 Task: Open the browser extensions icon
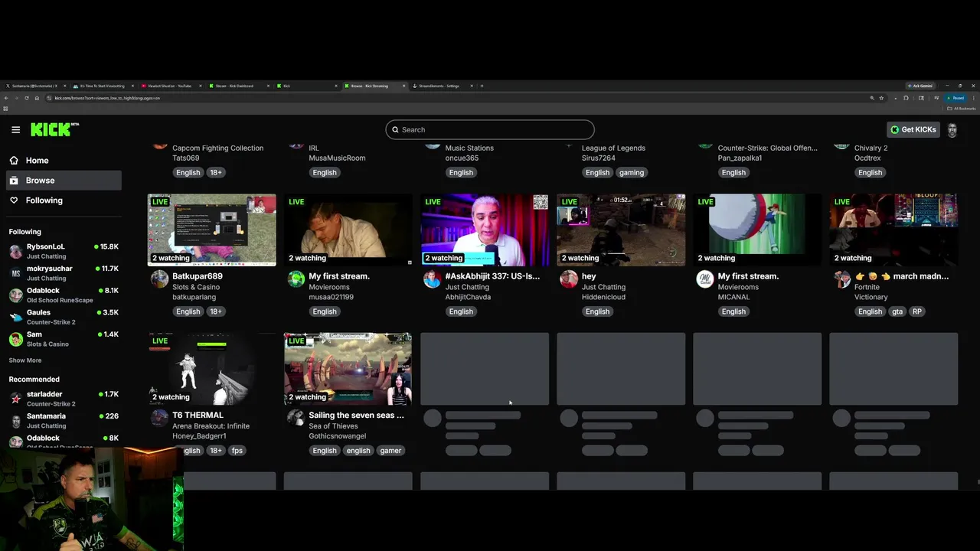pos(906,98)
